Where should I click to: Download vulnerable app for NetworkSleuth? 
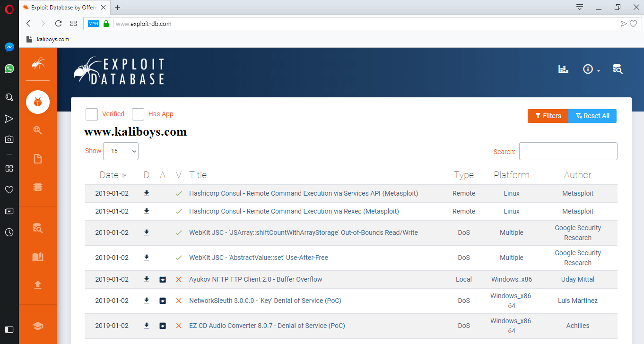[x=163, y=301]
